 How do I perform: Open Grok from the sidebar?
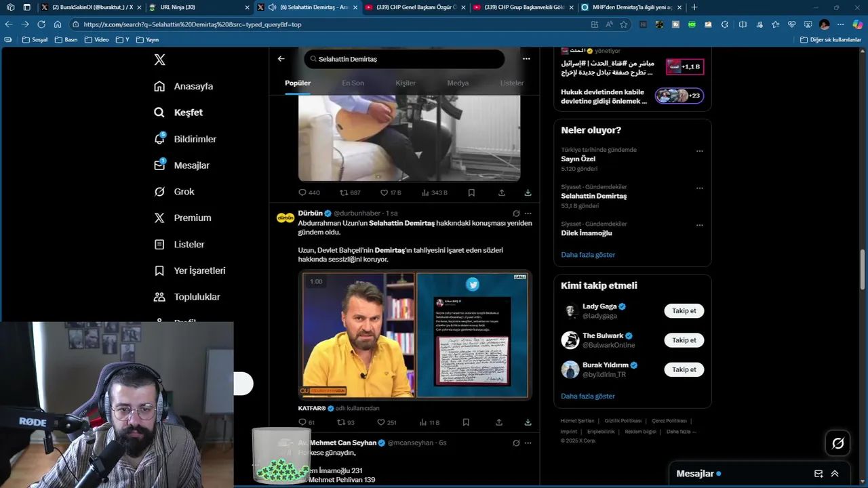tap(174, 192)
